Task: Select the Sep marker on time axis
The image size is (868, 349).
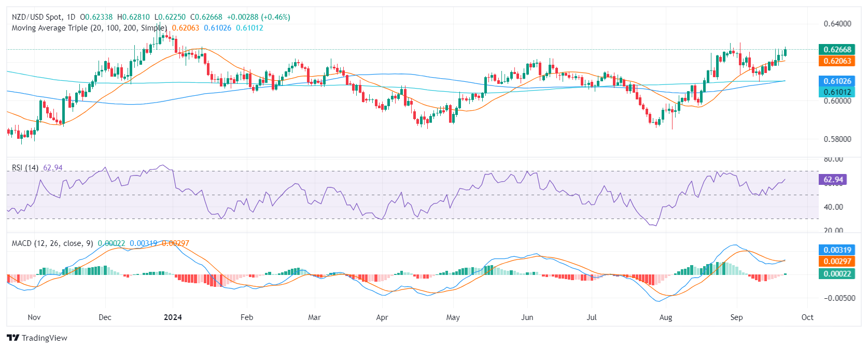Action: tap(736, 317)
